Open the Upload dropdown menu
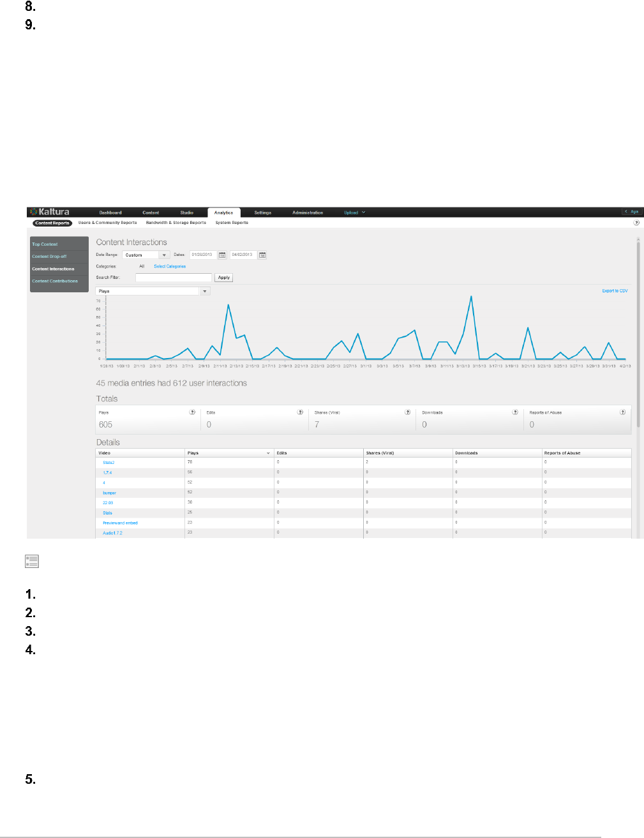Viewport: 644px width, 838px height. pos(354,213)
